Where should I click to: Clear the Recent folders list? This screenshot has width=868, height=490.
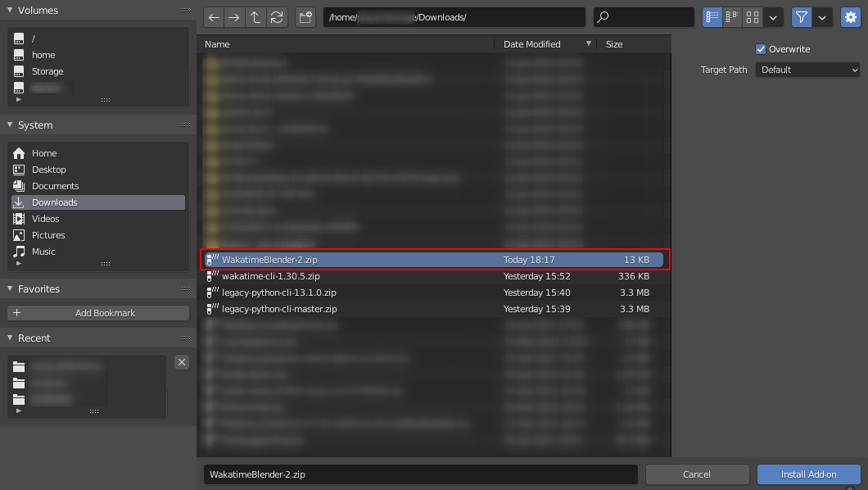coord(182,362)
